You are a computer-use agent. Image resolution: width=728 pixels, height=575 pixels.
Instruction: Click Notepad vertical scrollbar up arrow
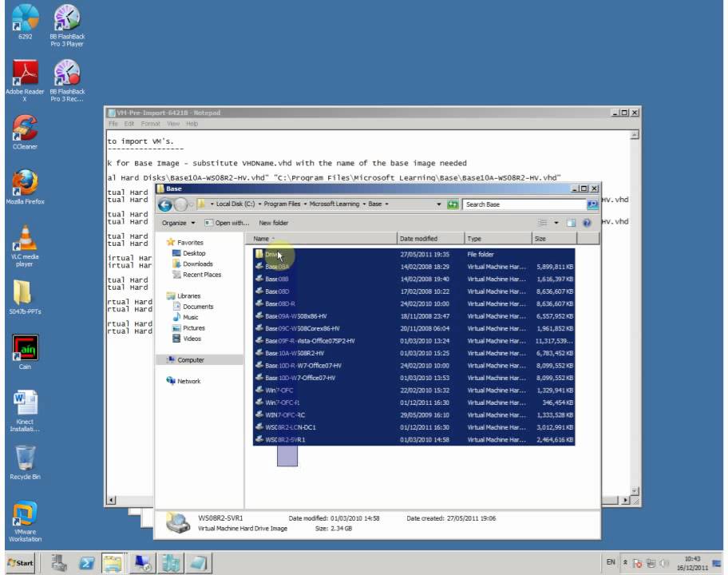click(635, 135)
